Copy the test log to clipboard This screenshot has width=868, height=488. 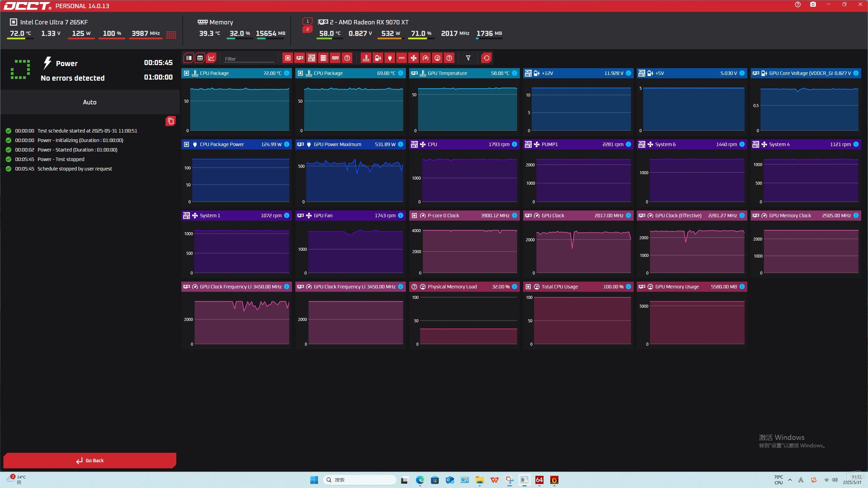(171, 121)
